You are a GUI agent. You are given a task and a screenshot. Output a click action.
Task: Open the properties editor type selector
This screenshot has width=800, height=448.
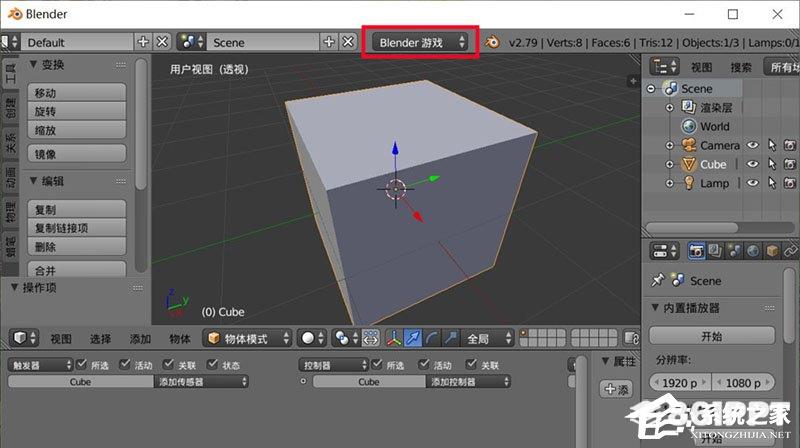pos(664,251)
